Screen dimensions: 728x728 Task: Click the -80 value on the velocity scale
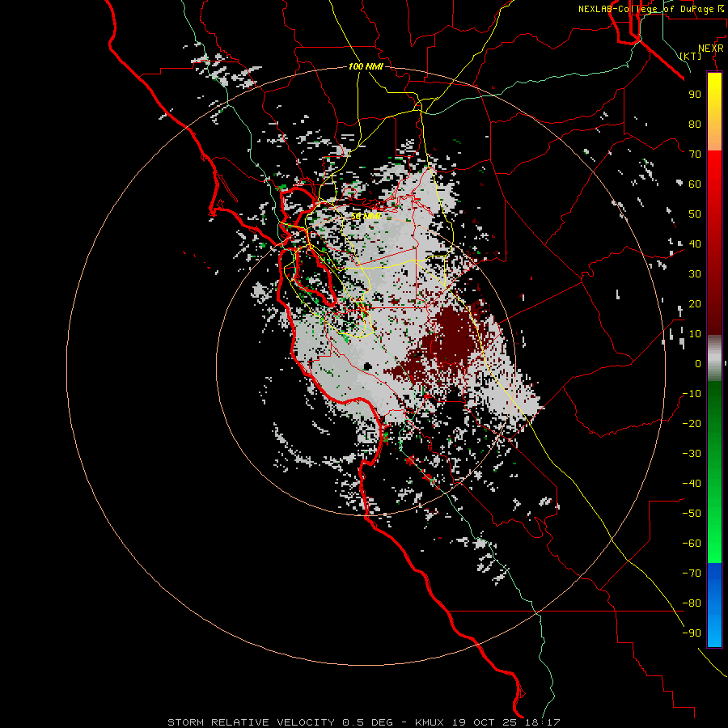692,603
